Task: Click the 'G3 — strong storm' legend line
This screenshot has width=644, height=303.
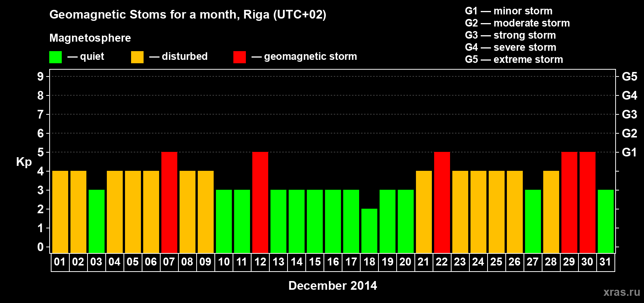Action: click(x=511, y=35)
